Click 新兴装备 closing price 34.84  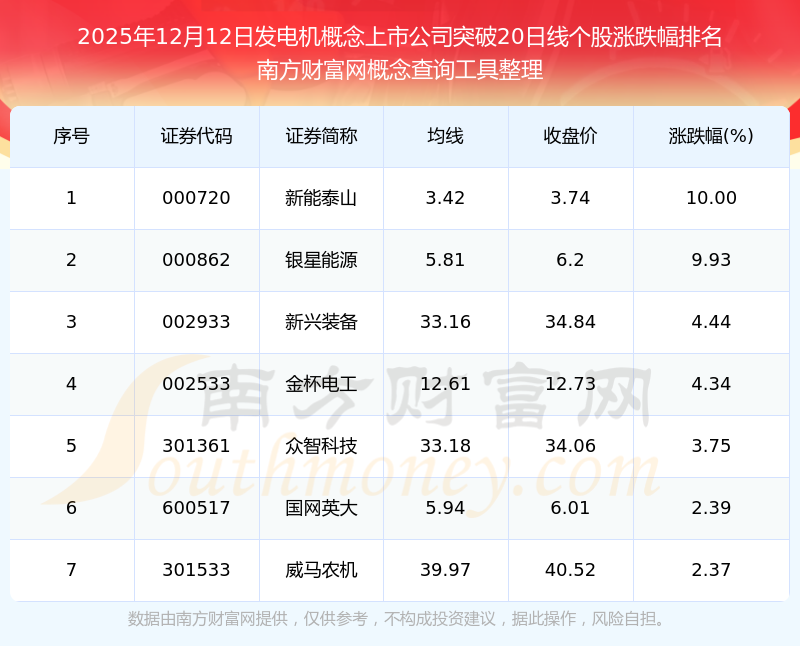(x=570, y=322)
